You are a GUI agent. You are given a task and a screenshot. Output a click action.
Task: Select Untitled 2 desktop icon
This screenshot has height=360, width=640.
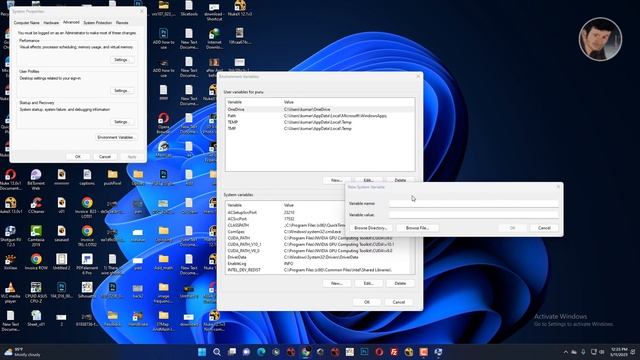tap(61, 262)
